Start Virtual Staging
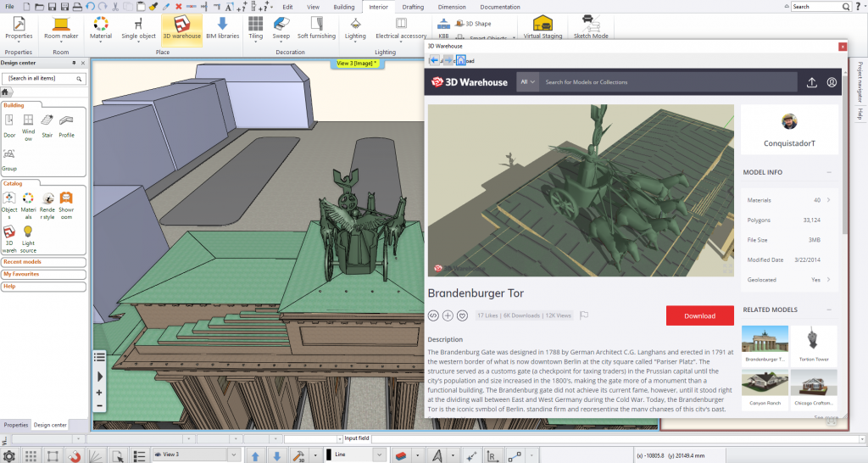868x463 pixels. 542,27
